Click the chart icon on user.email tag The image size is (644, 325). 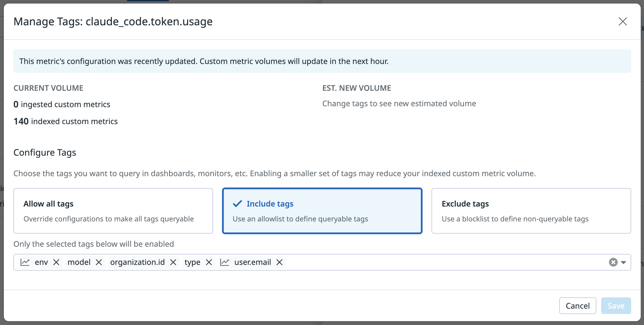(x=225, y=262)
